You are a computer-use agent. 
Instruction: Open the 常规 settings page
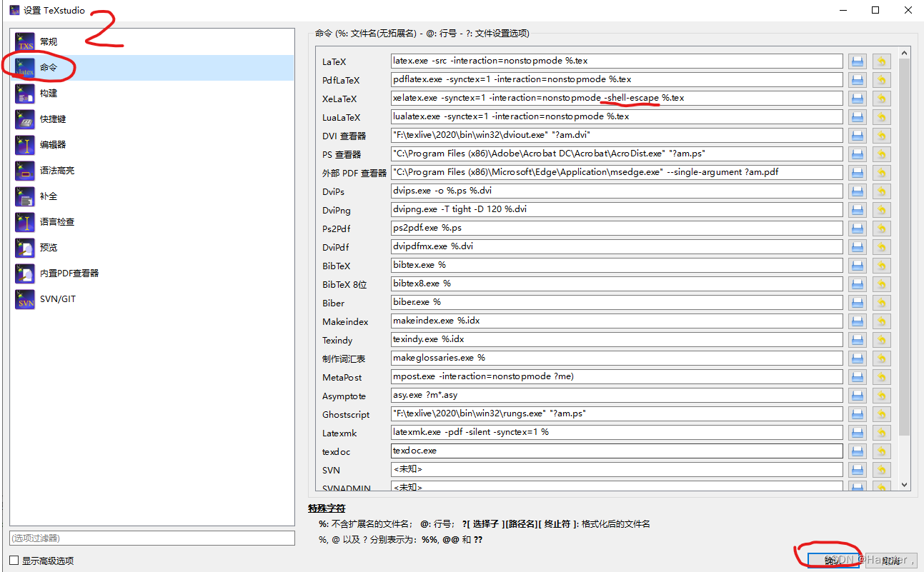pos(151,42)
